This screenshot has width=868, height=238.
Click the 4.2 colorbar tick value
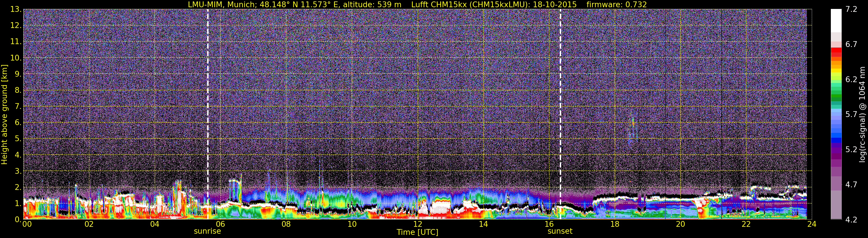click(851, 220)
